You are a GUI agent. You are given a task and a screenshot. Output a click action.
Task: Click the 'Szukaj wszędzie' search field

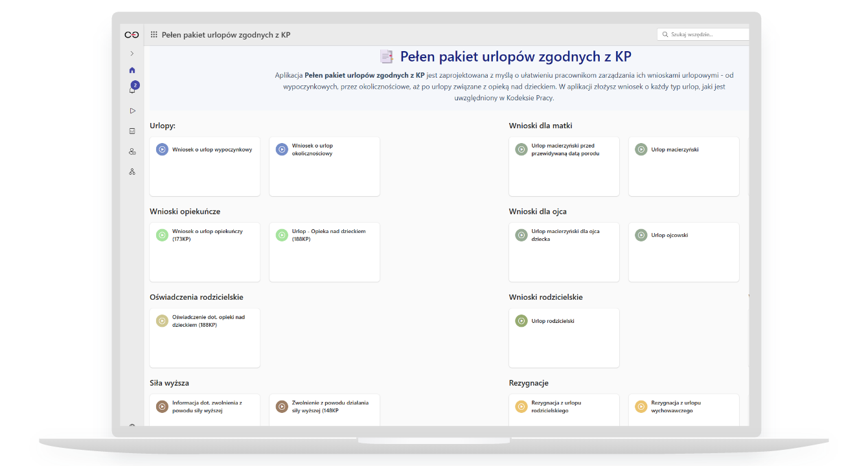[x=705, y=34]
